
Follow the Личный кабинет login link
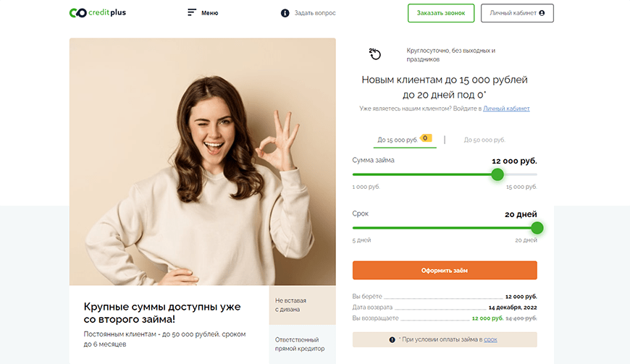pyautogui.click(x=506, y=109)
